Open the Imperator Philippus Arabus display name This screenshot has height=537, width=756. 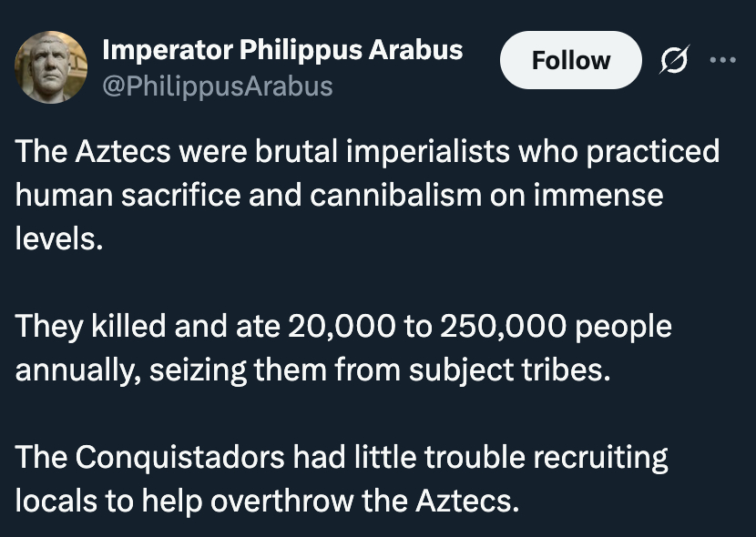pyautogui.click(x=282, y=50)
